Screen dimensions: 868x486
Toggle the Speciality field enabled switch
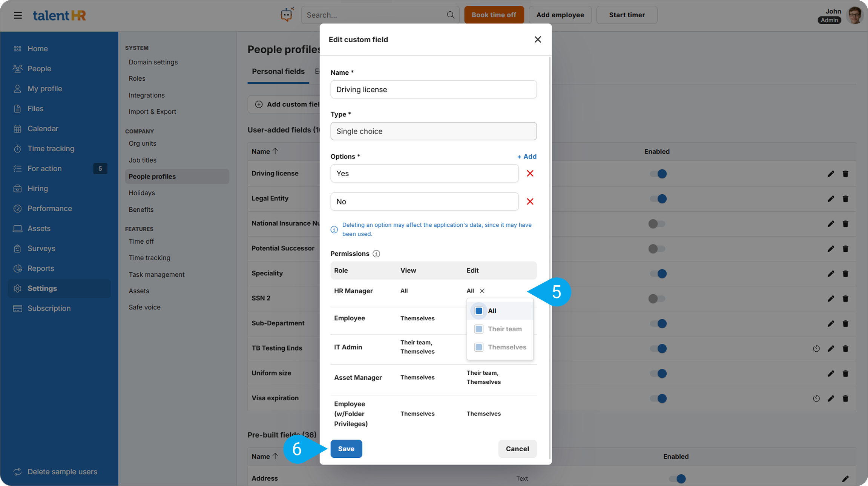pos(658,274)
